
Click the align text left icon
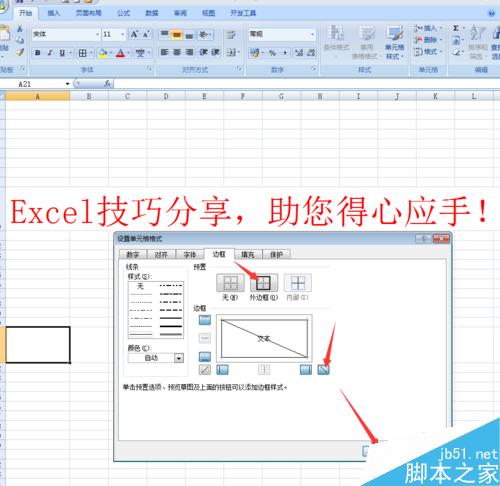point(164,52)
